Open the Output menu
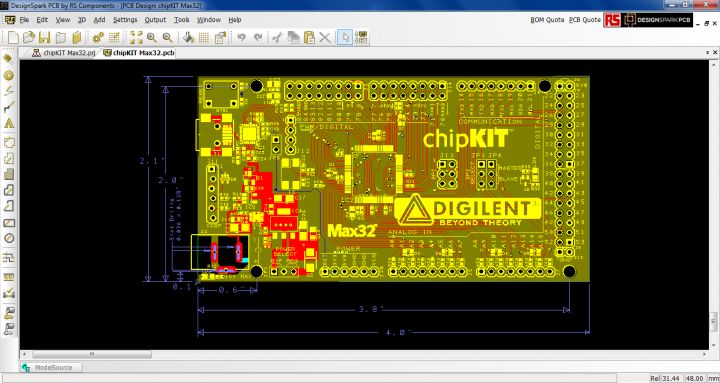Screen dimensions: 720x383 [155, 20]
